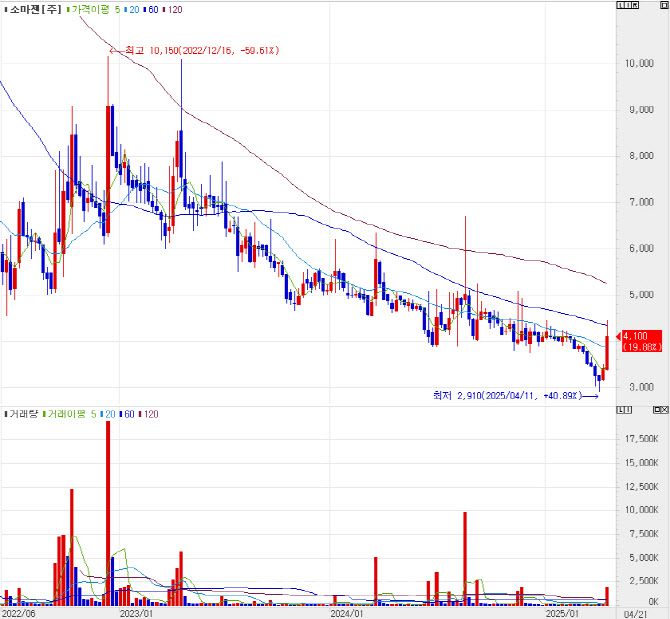670x619 pixels.
Task: Click the 'R' icon above the price axis
Action: pos(635,7)
